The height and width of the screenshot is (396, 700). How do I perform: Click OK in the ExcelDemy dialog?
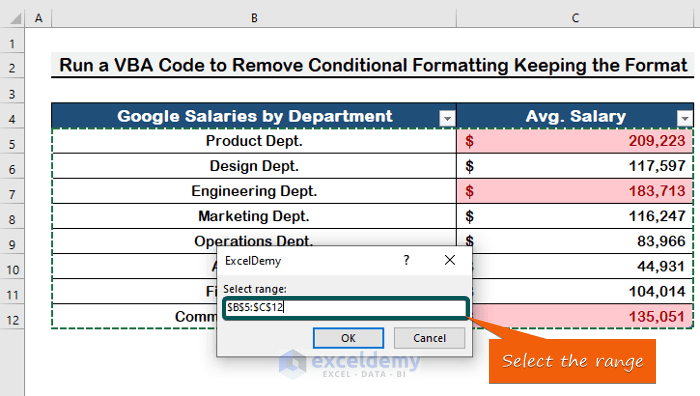coord(348,338)
